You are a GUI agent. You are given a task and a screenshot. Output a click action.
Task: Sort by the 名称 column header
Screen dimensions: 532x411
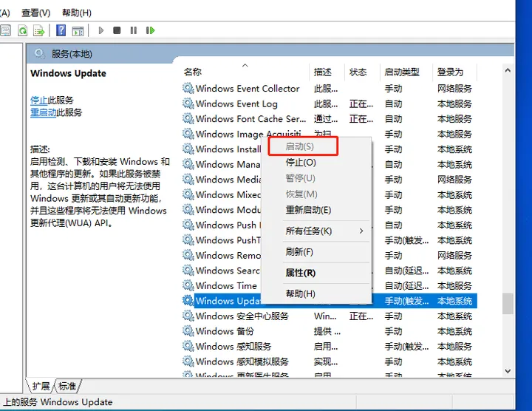coord(193,72)
